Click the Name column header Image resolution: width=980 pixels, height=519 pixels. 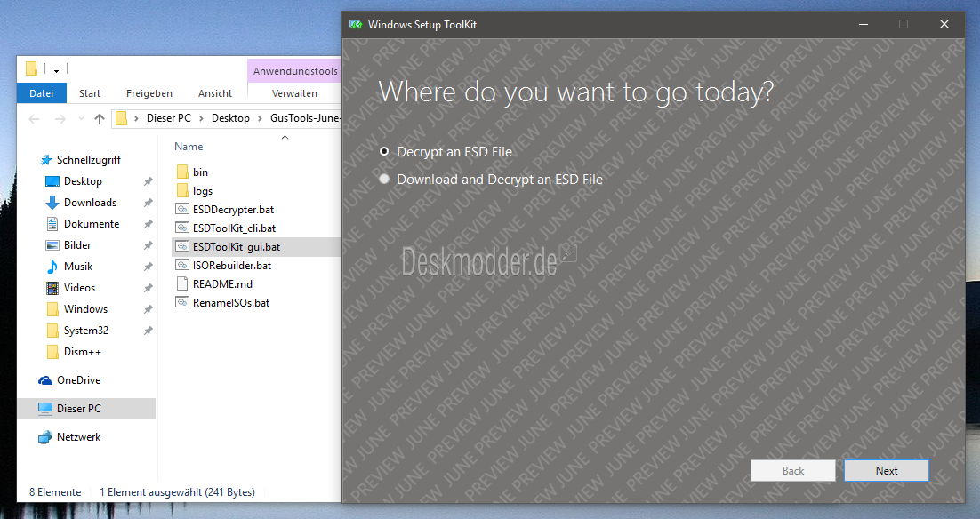click(x=189, y=146)
